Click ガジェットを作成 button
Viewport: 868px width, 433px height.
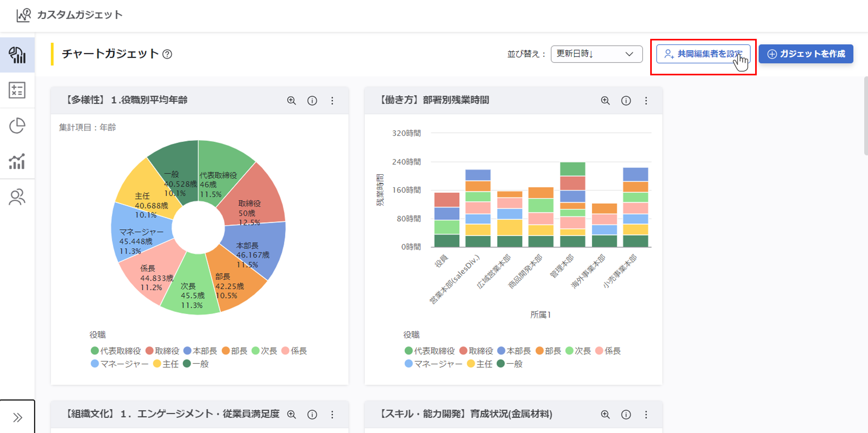806,54
